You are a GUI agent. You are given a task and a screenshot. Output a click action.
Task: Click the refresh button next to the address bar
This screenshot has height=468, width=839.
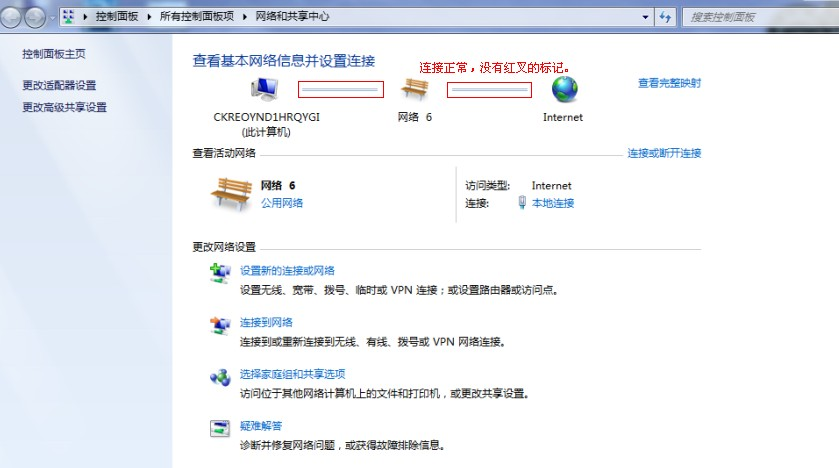click(665, 17)
